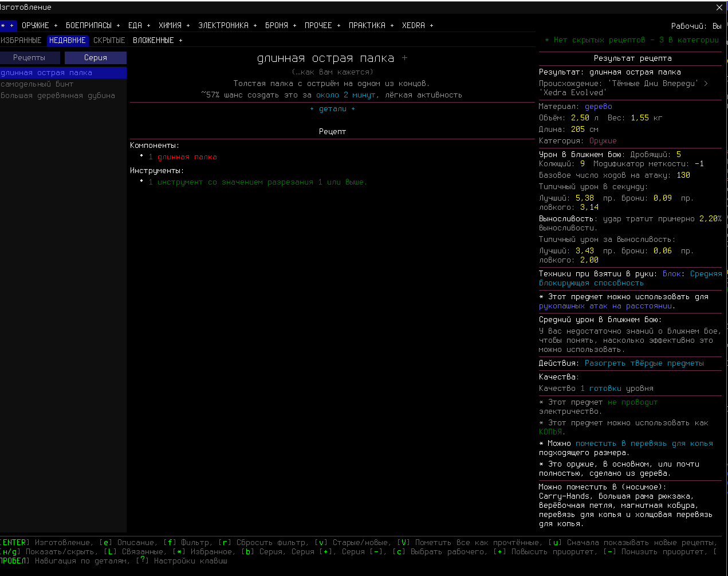728x576 pixels.
Task: Click the Рецепты button
Action: [30, 57]
